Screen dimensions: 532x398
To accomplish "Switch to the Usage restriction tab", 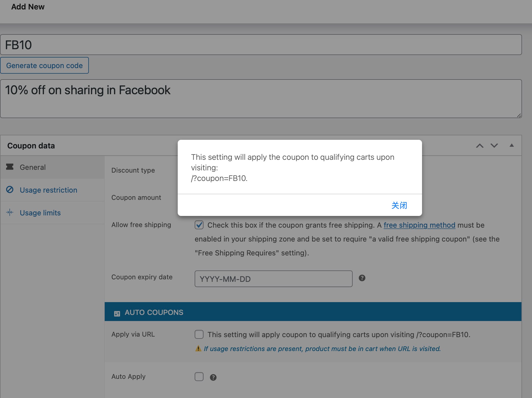I will 48,190.
